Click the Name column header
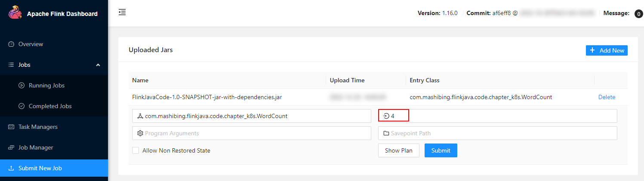The width and height of the screenshot is (644, 181). point(140,80)
